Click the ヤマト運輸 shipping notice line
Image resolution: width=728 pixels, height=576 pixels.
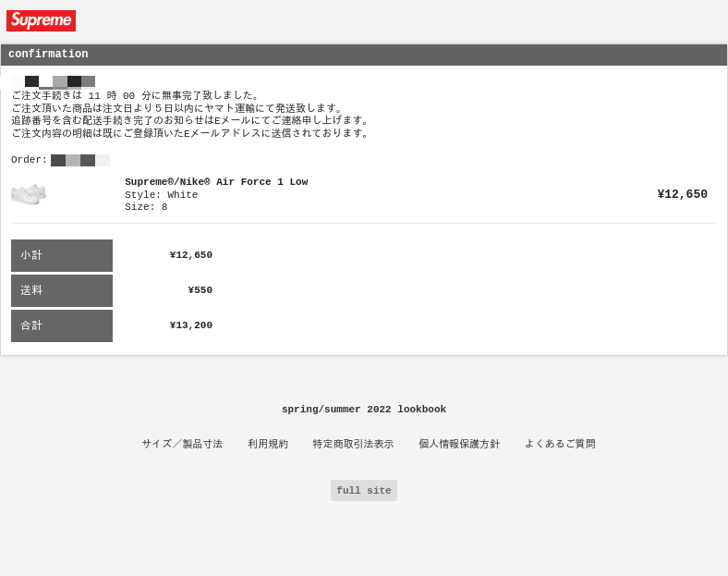click(x=176, y=108)
